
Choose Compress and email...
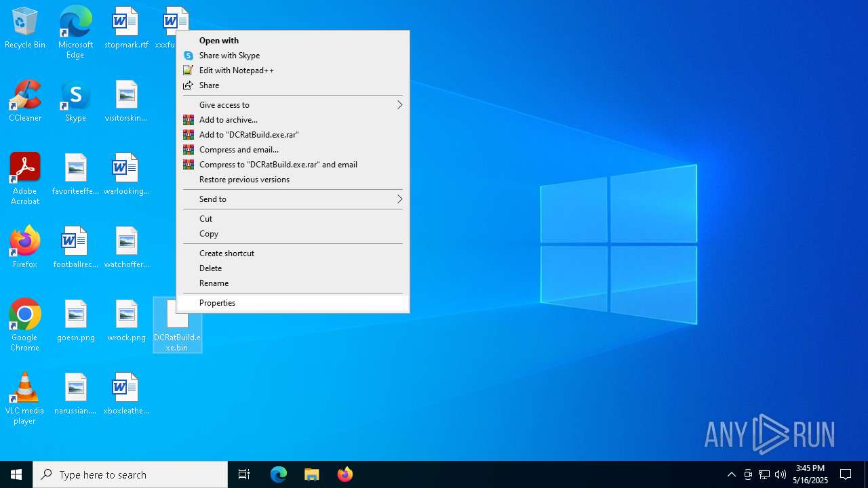[x=293, y=150]
